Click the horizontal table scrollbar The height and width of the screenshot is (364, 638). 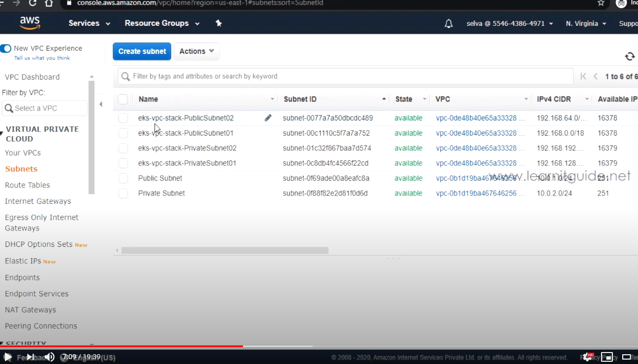pyautogui.click(x=224, y=251)
